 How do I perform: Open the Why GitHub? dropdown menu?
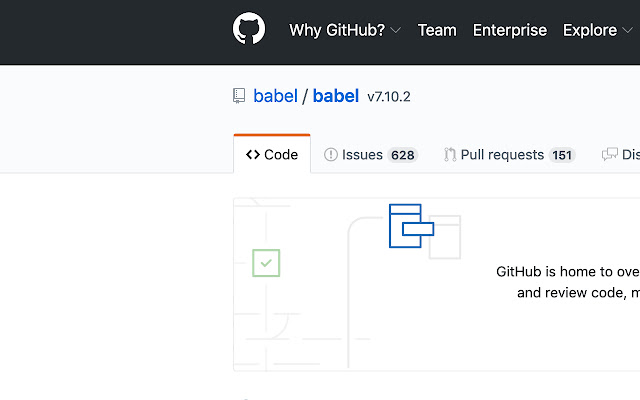coord(345,30)
